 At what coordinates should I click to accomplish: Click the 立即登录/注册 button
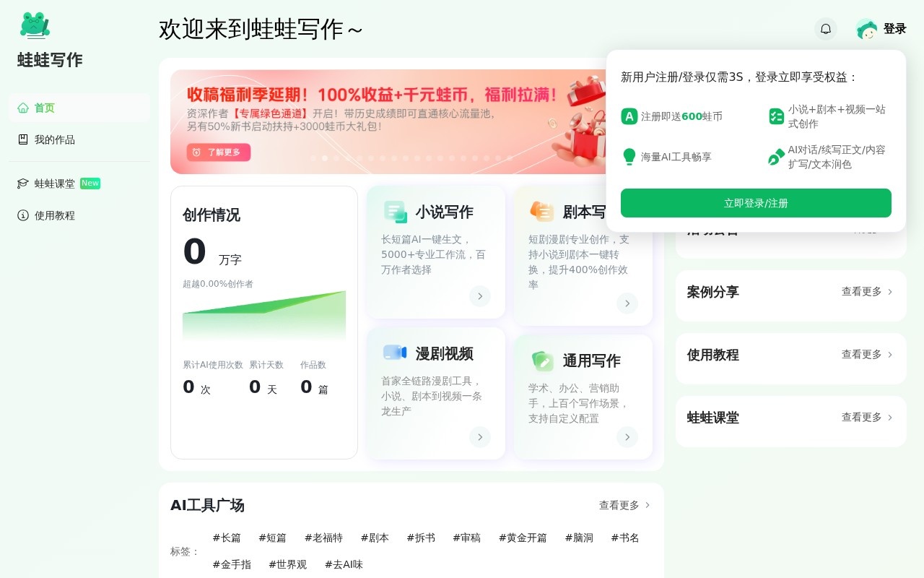pos(756,203)
